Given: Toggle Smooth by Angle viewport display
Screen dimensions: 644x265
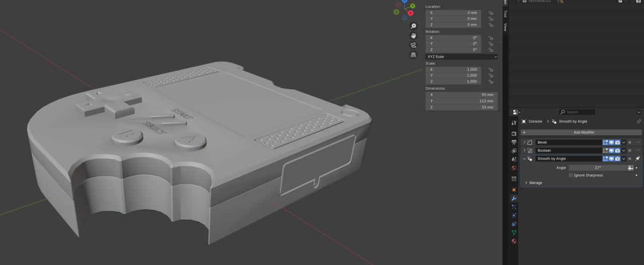Looking at the screenshot, I should point(611,158).
